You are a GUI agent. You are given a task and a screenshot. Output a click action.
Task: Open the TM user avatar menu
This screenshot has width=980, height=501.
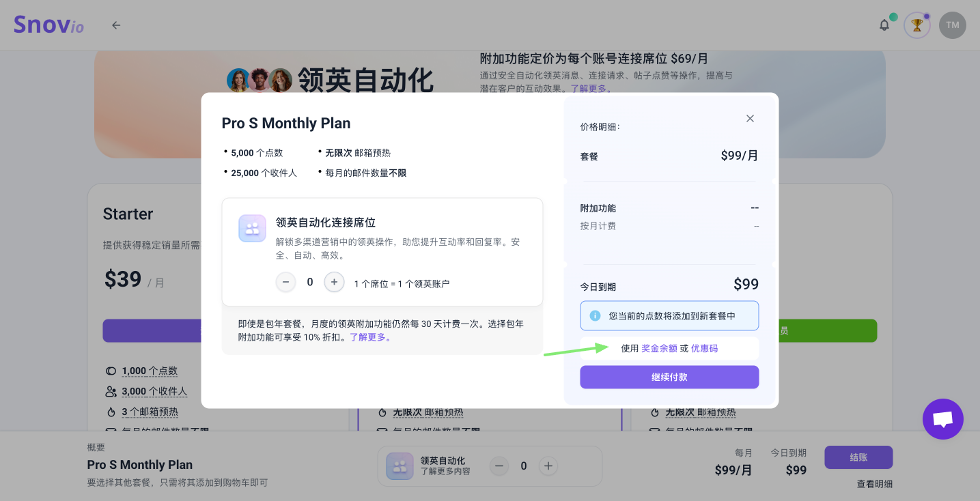click(x=953, y=25)
